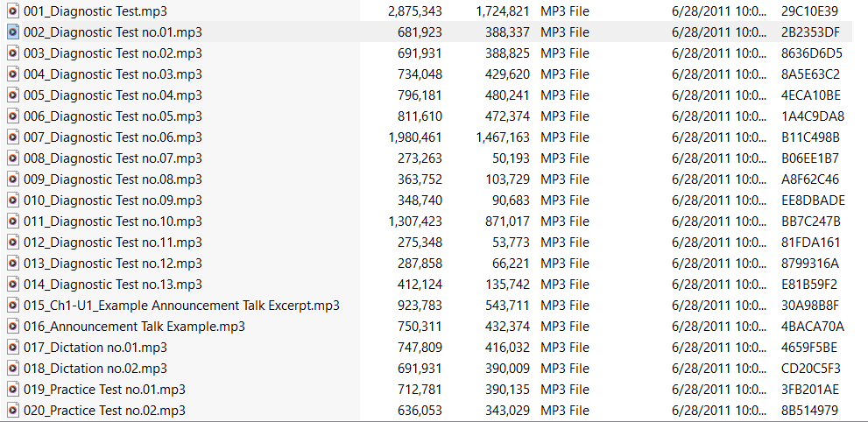Image resolution: width=868 pixels, height=422 pixels.
Task: Click the size value 1,980,461
Action: [x=414, y=137]
